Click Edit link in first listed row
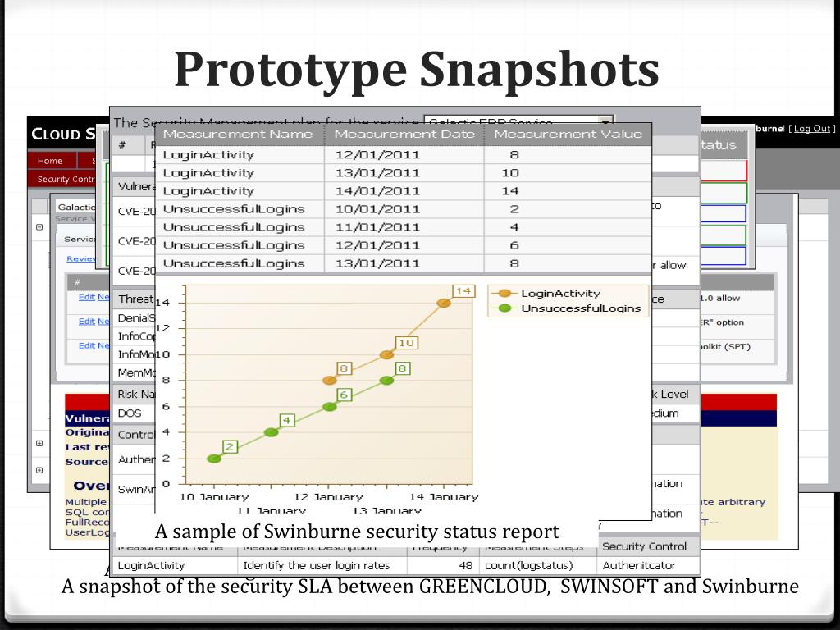Viewport: 840px width, 630px height. coord(86,297)
